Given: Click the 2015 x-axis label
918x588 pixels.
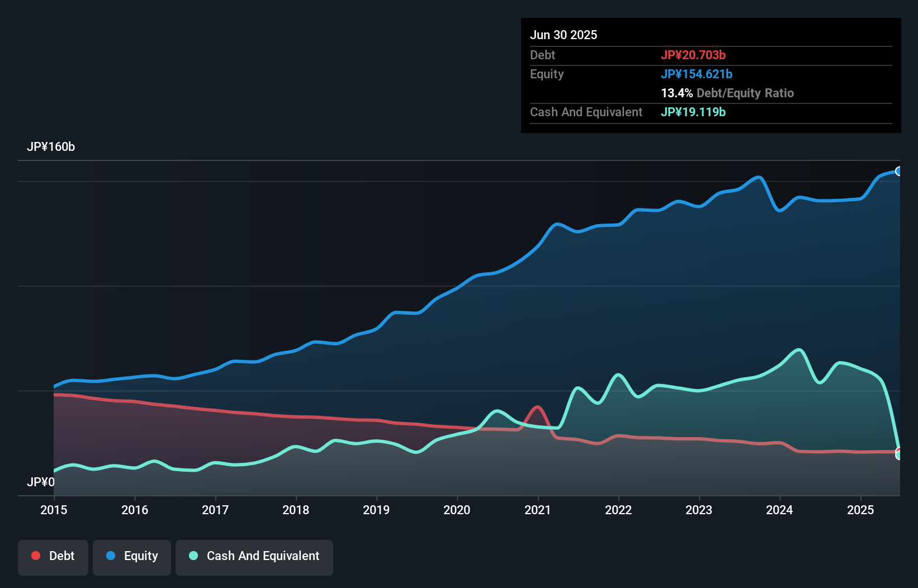Looking at the screenshot, I should coord(54,510).
